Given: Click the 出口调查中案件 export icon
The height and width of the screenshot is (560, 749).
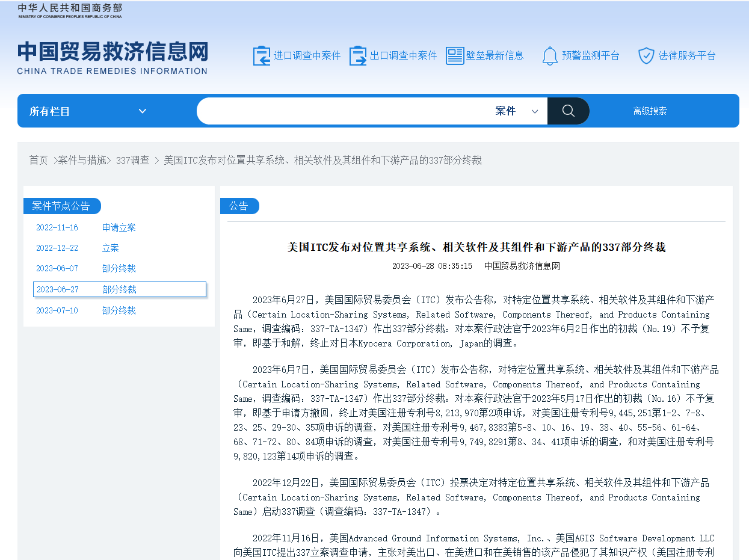Looking at the screenshot, I should (358, 56).
